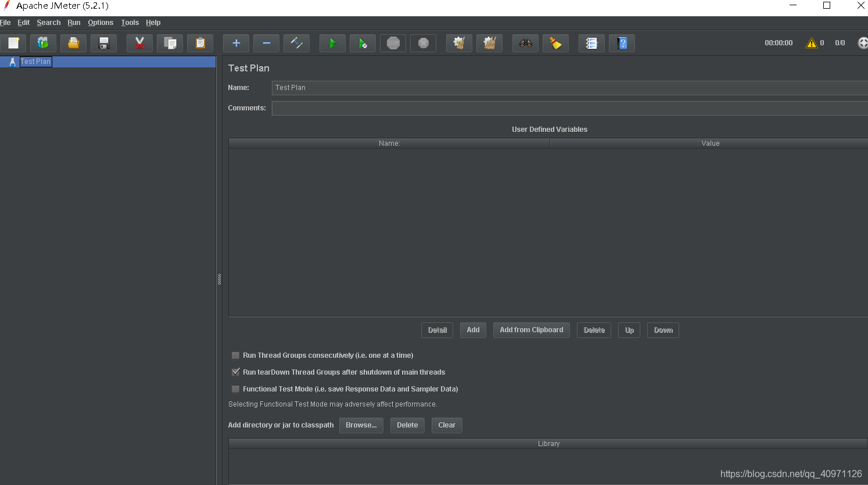Click the Library column header
This screenshot has height=485, width=868.
[548, 444]
